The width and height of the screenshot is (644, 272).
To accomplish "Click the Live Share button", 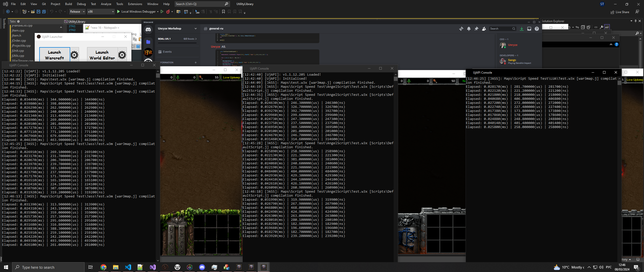I will click(x=620, y=12).
